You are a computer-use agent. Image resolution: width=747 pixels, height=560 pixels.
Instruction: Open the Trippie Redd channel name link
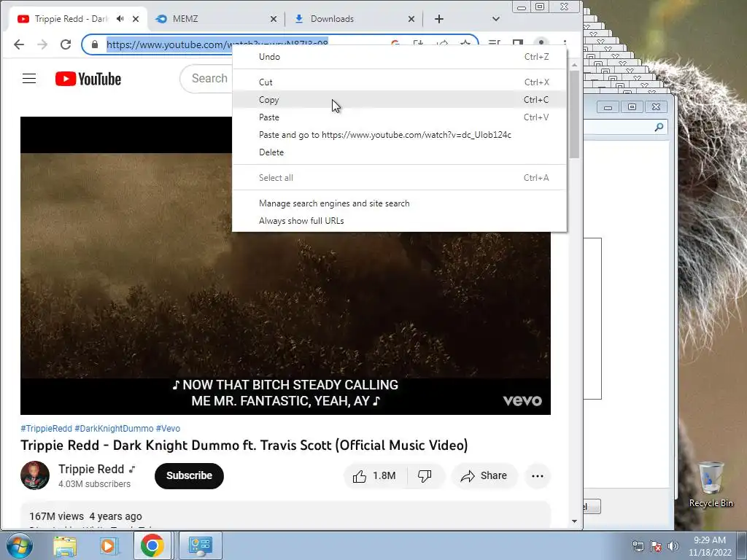pos(91,469)
